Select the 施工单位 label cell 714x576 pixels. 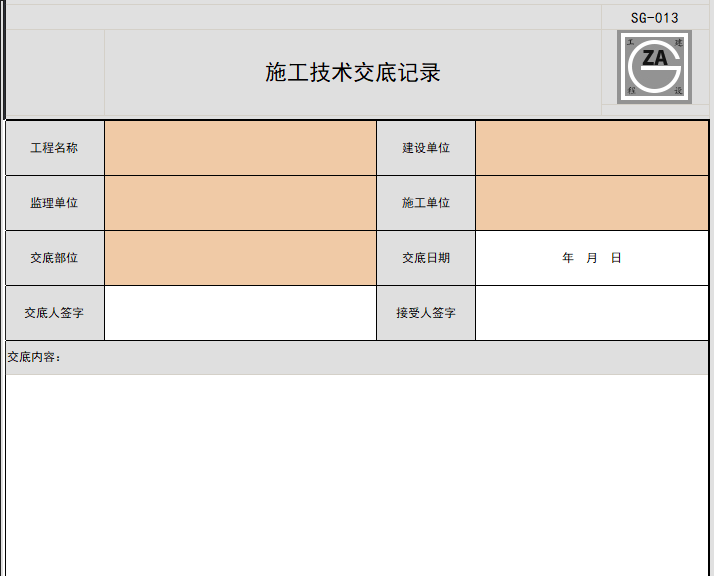426,203
